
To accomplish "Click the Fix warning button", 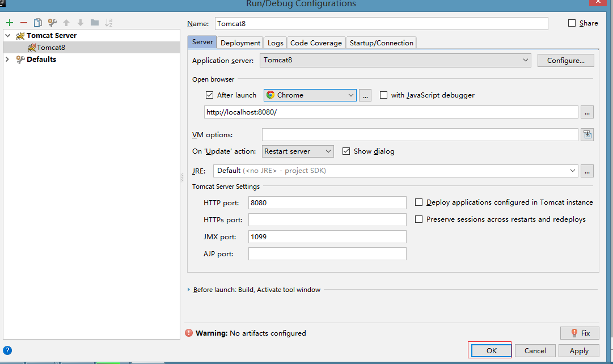I will point(580,333).
